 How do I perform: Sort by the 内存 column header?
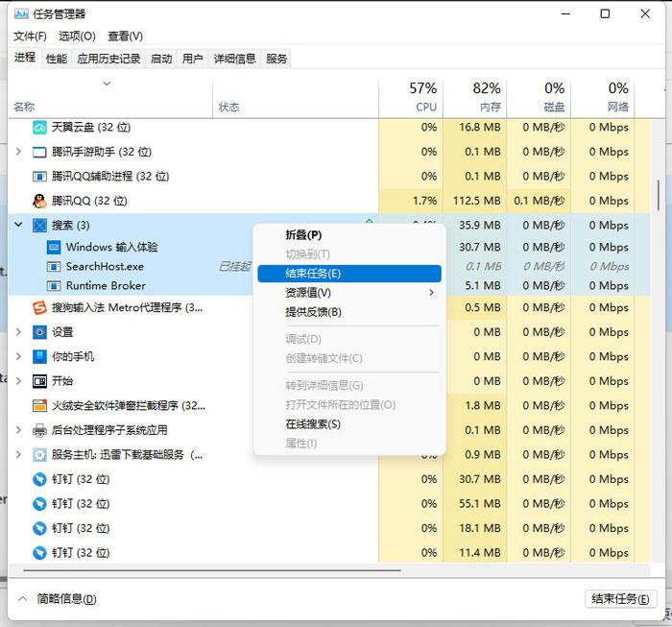coord(475,98)
